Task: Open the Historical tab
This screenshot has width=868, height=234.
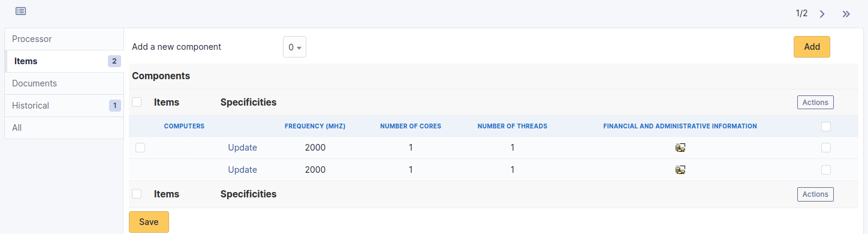Action: [x=64, y=106]
